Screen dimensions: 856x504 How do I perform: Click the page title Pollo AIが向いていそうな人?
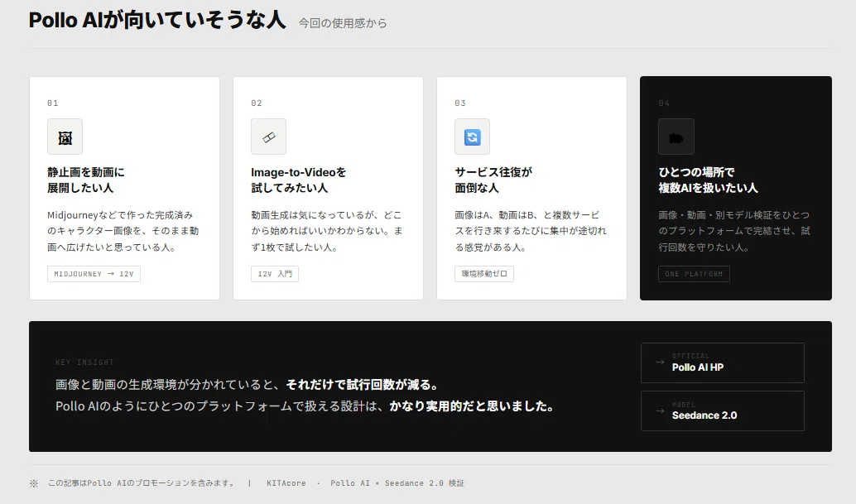(157, 20)
